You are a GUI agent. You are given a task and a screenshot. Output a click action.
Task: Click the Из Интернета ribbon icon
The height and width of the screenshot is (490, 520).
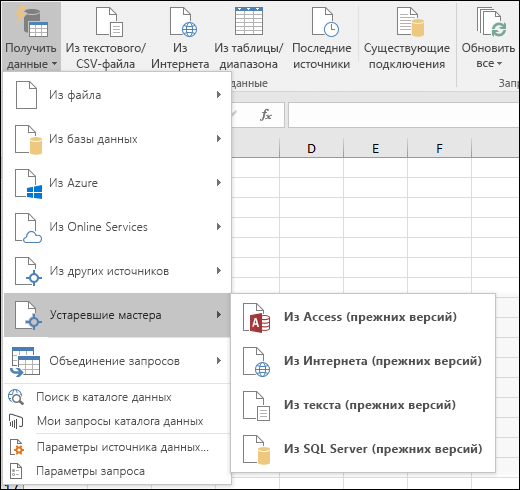(x=183, y=22)
